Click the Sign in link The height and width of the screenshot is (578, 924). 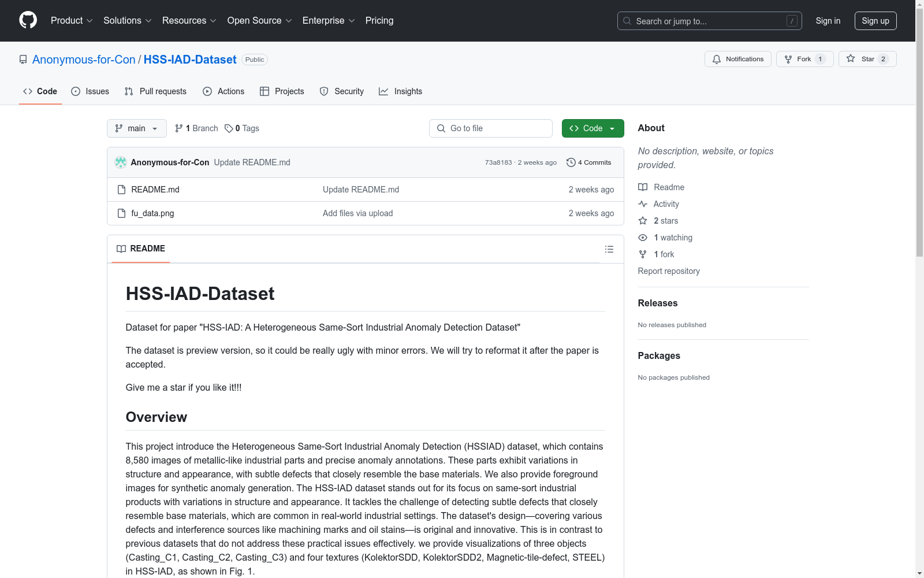(828, 21)
